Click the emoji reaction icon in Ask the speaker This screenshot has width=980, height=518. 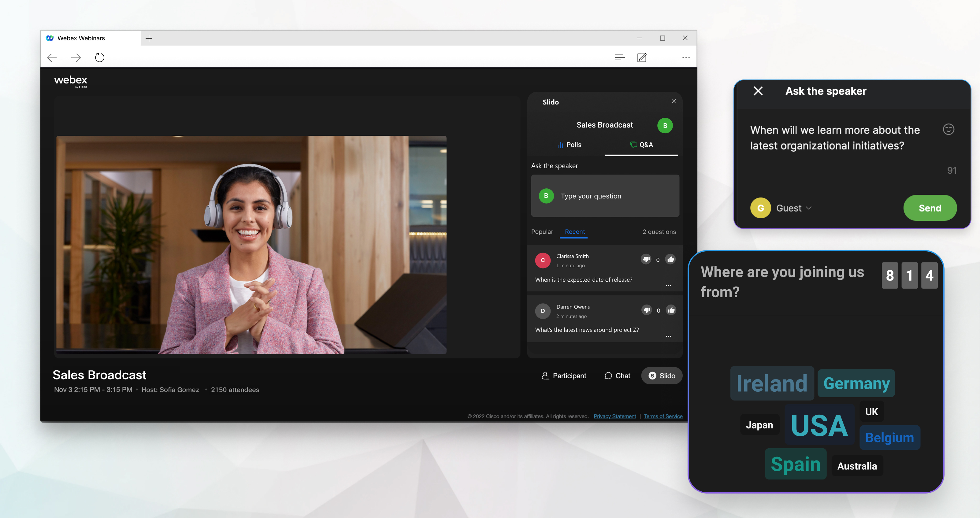click(x=948, y=130)
